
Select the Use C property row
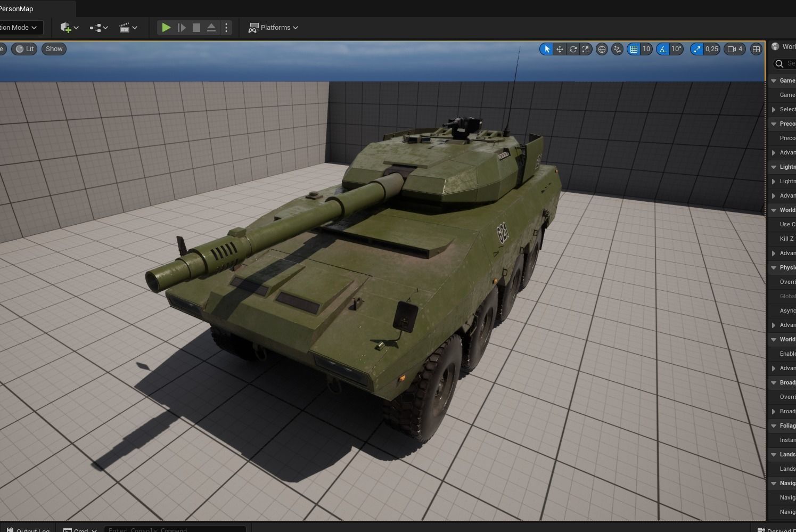click(x=782, y=225)
